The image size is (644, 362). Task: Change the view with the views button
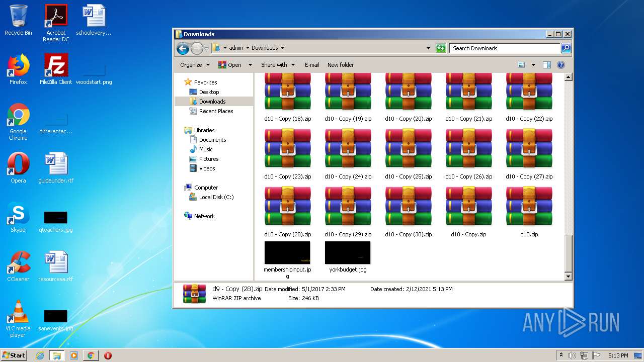(521, 65)
